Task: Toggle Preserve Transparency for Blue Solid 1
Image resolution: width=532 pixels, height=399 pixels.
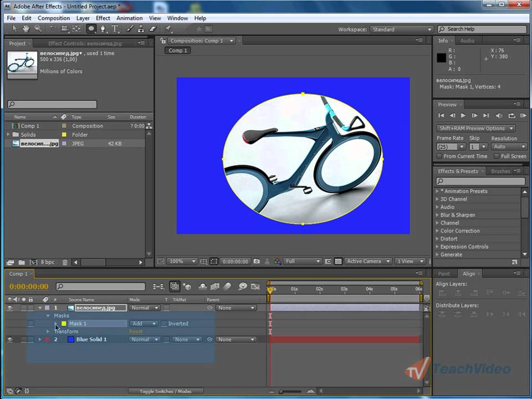Action: (x=166, y=339)
